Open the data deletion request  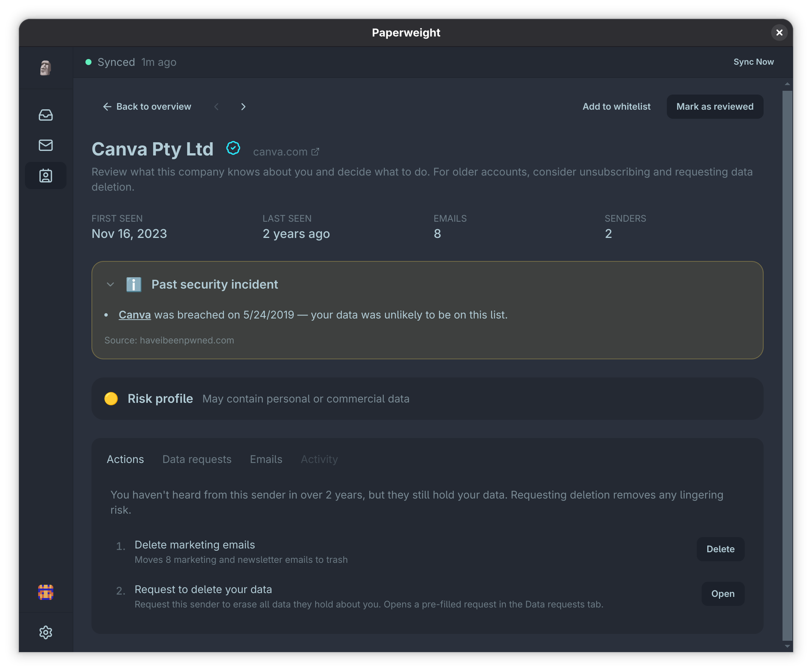pos(722,594)
